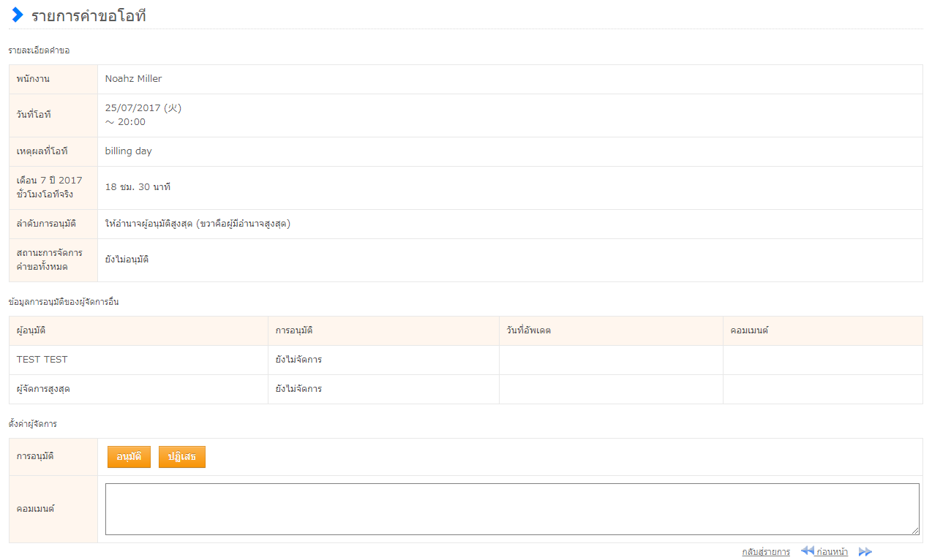Click the ยังไม่อนุมัติ request status value
This screenshot has width=932, height=560.
(x=127, y=260)
